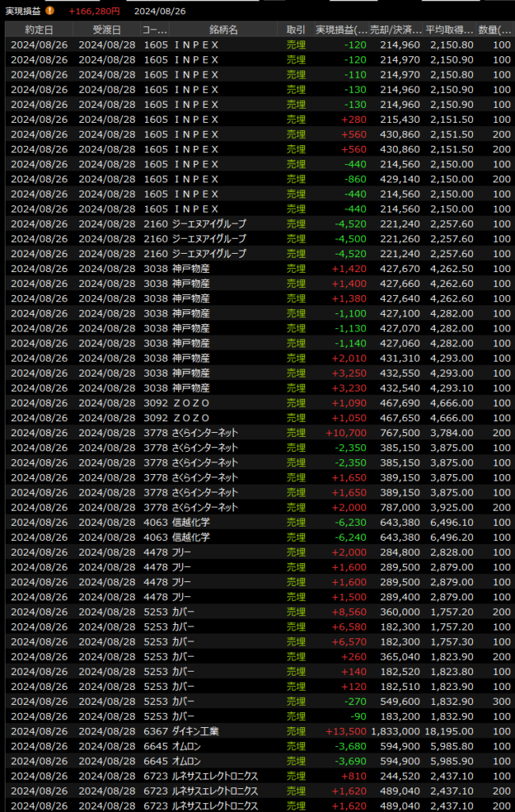Click the コード column header
Image resolution: width=515 pixels, height=812 pixels.
(x=154, y=29)
